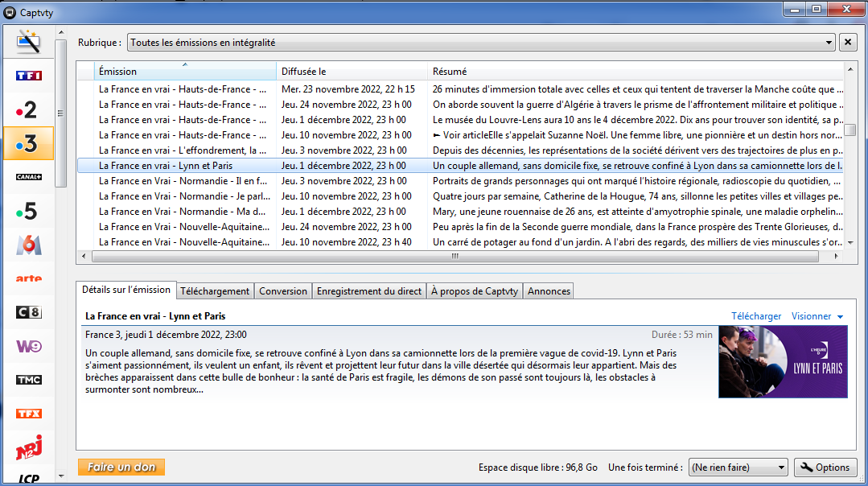The height and width of the screenshot is (486, 868).
Task: Select 'Normandie - Il en f...' program row
Action: (460, 181)
